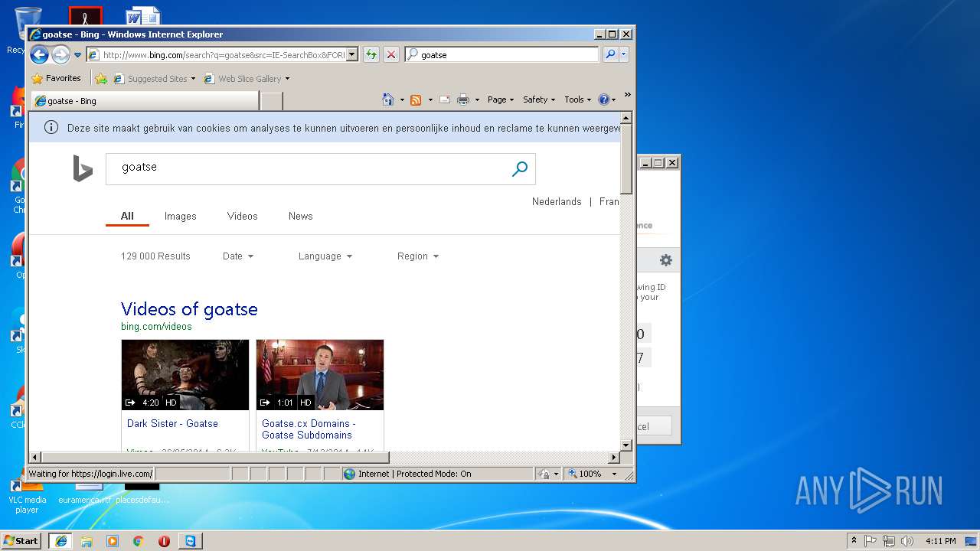
Task: Open the Goatse.cx Domains video thumbnail
Action: (320, 375)
